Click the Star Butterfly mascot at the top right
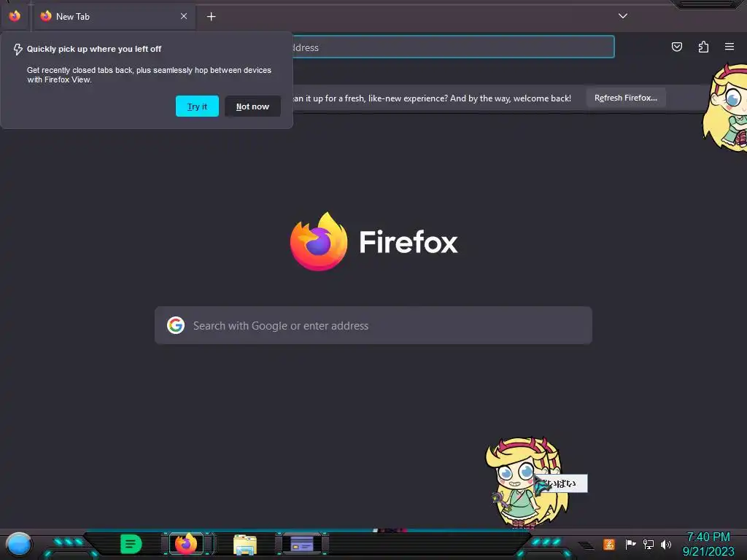 (x=726, y=108)
